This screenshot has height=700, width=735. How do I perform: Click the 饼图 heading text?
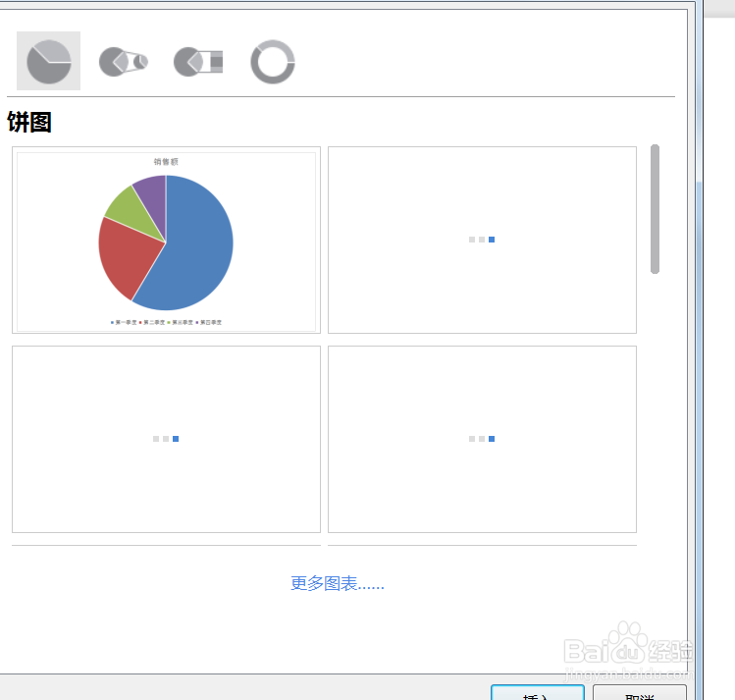29,123
